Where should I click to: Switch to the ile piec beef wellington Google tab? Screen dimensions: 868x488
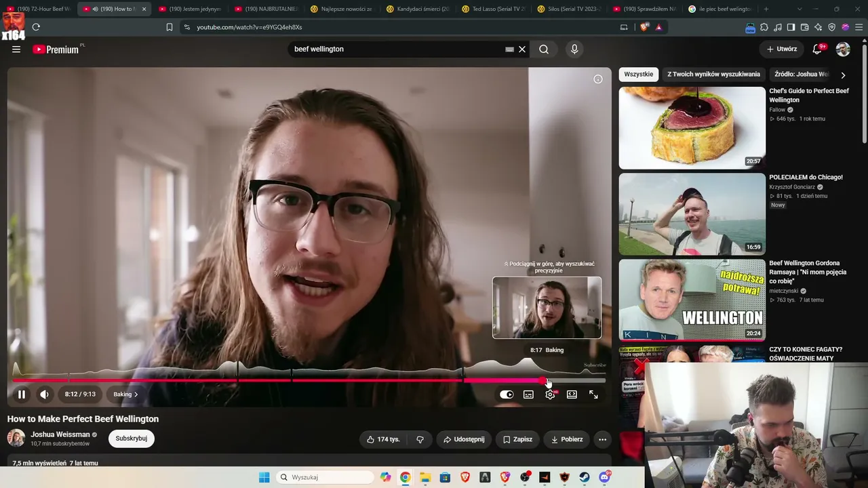click(x=721, y=9)
